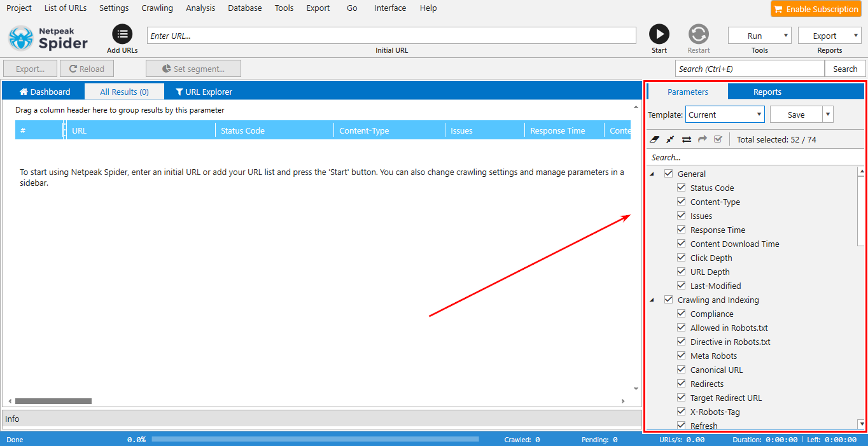The width and height of the screenshot is (868, 446).
Task: Start crawling with the play button
Action: [x=659, y=34]
